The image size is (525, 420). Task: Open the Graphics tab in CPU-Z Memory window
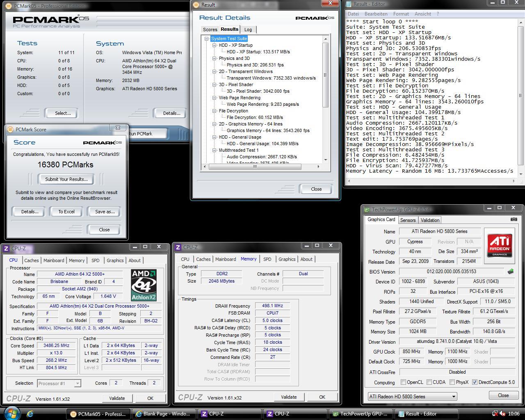(x=287, y=259)
